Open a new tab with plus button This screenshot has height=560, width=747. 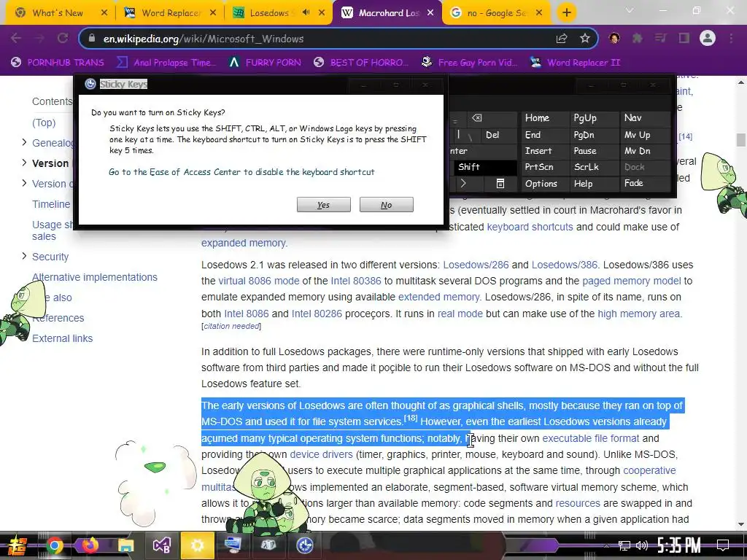(566, 13)
